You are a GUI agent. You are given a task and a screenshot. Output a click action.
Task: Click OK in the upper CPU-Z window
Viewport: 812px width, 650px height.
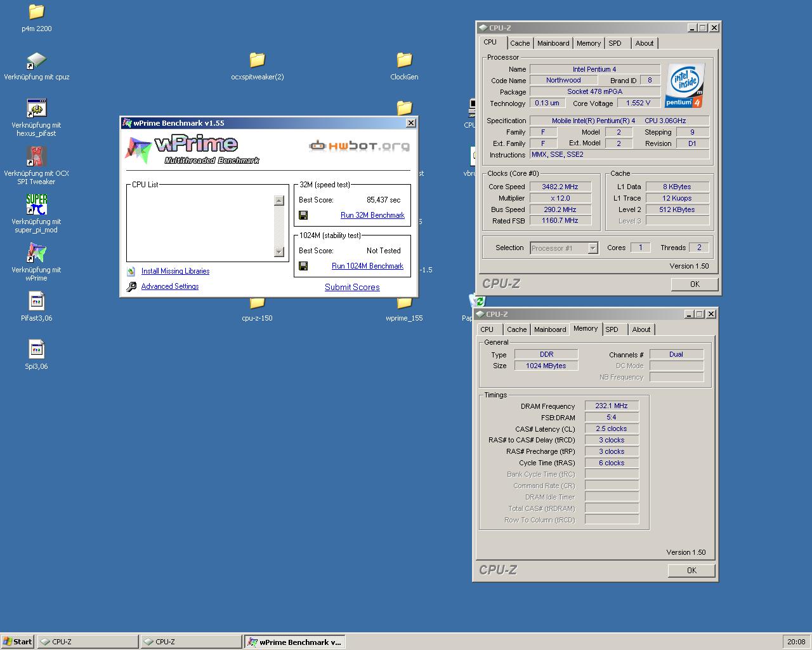coord(695,284)
